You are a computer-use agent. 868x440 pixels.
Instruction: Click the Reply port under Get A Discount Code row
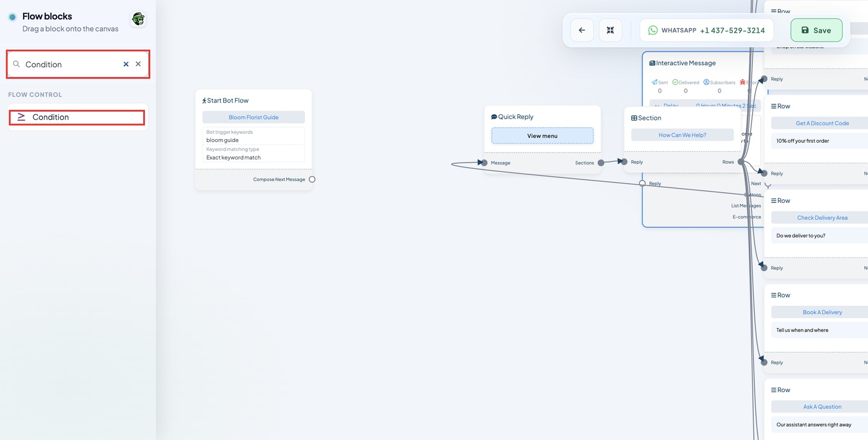pyautogui.click(x=764, y=173)
